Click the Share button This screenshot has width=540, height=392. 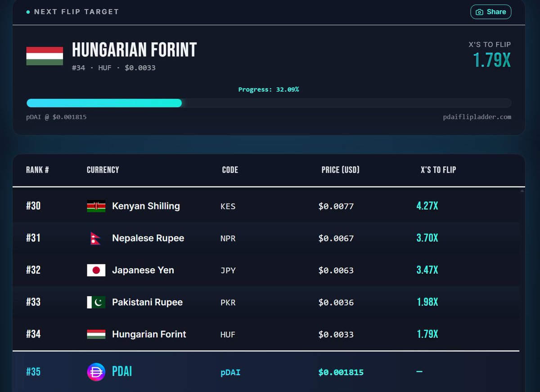point(491,12)
